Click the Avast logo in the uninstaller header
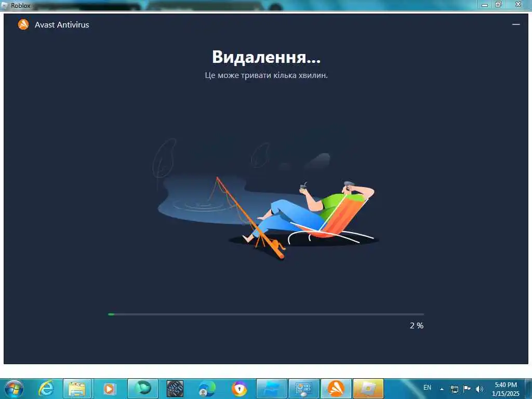532x399 pixels. click(23, 24)
